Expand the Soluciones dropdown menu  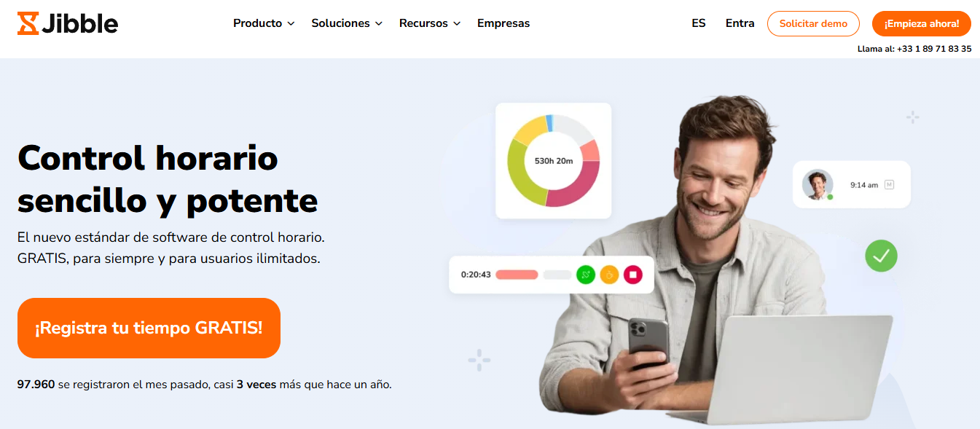(x=347, y=23)
